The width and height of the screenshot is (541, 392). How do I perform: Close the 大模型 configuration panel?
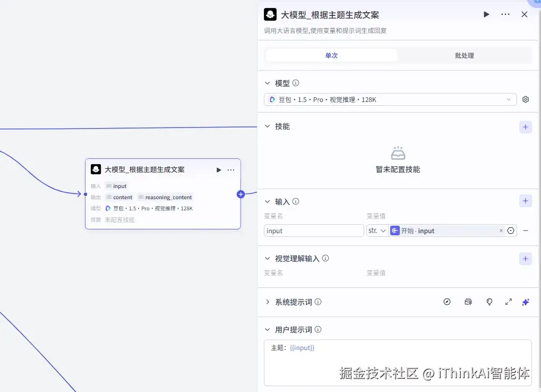(x=524, y=14)
